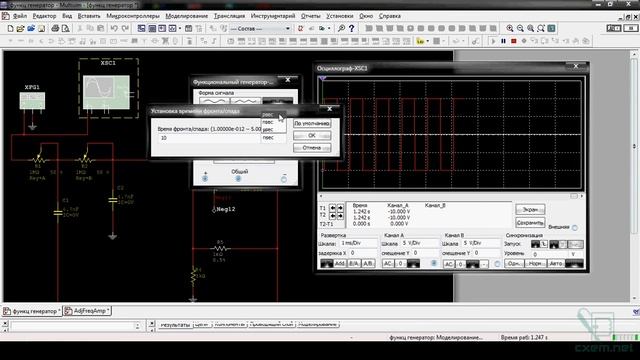
Task: Zoom in on the schematic
Action: 510,29
